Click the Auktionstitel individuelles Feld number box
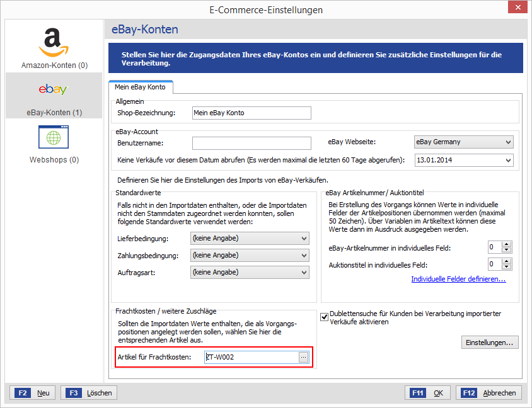Screen dimensions: 532x408 (495, 264)
